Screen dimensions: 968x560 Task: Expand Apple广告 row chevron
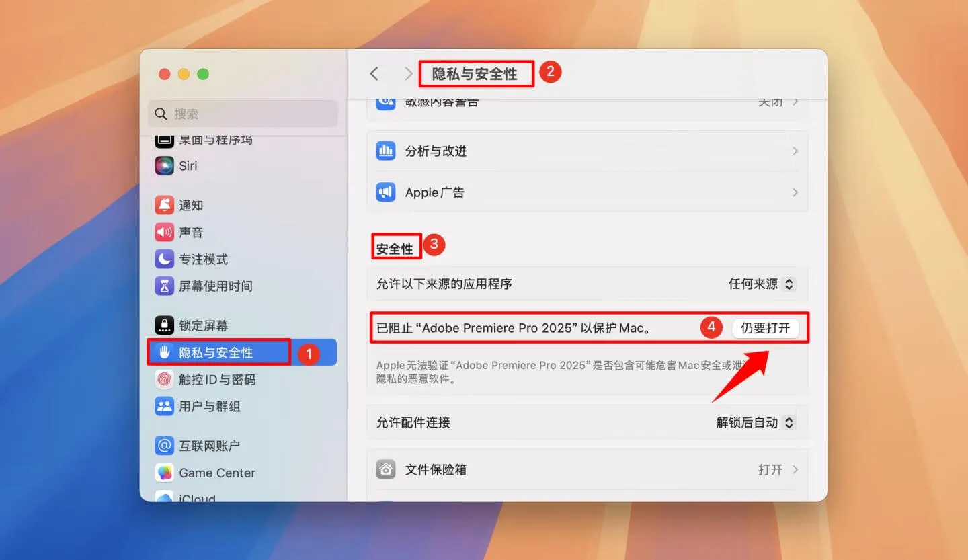[x=795, y=192]
